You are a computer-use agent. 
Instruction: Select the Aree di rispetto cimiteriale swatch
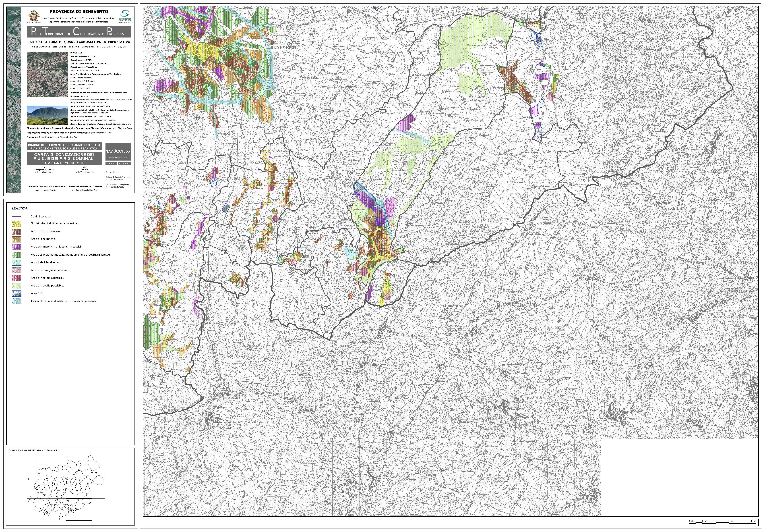pyautogui.click(x=17, y=278)
